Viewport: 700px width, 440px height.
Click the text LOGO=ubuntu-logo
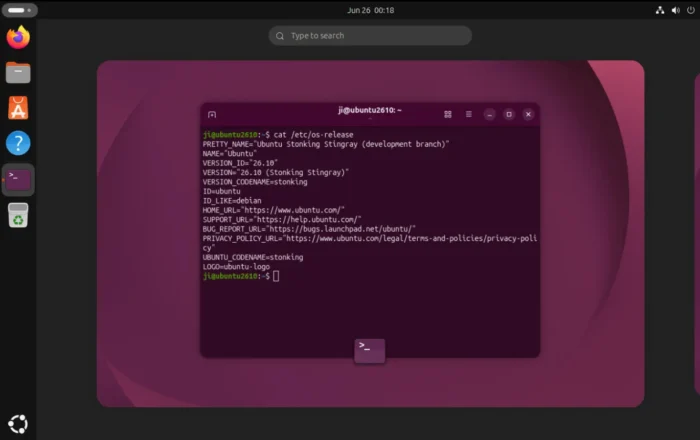pyautogui.click(x=236, y=267)
